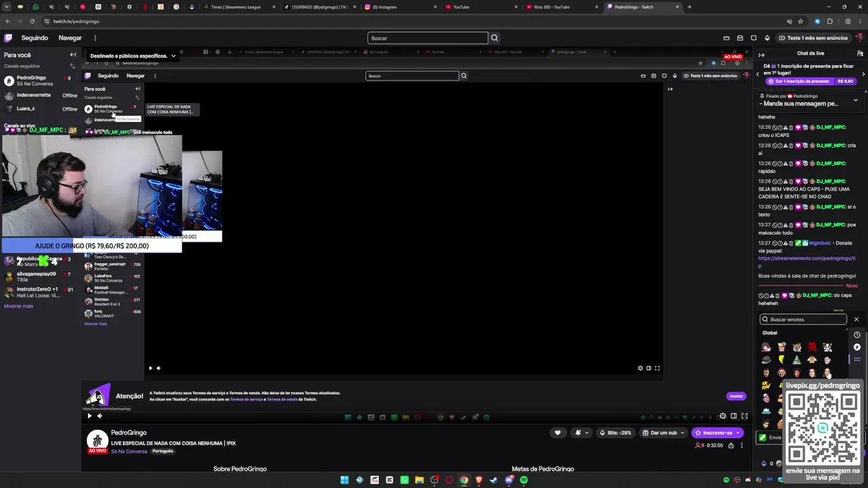Open Spotify from the taskbar
The width and height of the screenshot is (868, 488).
524,480
